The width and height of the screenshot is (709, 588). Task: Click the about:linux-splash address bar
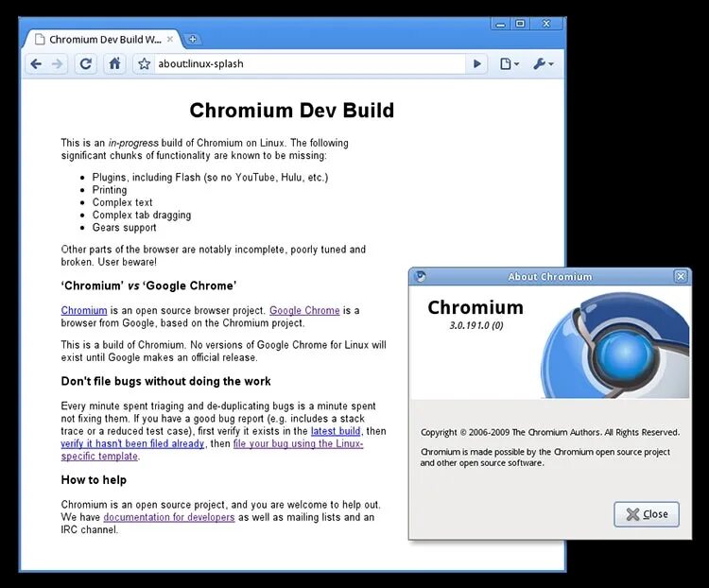309,63
